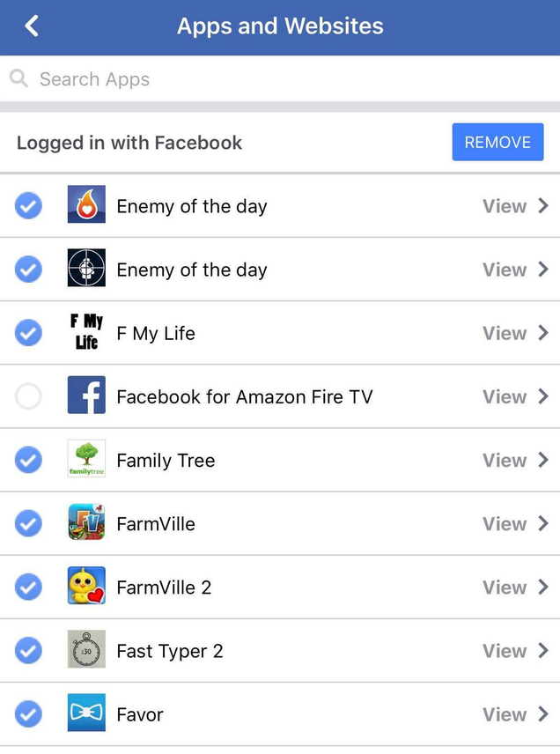
Task: Uncheck the Favor app checkbox
Action: (x=28, y=714)
